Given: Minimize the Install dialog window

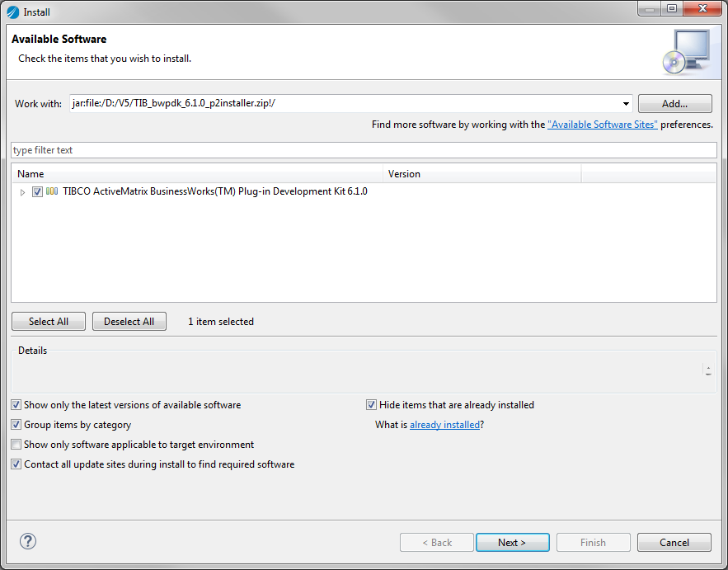Looking at the screenshot, I should (x=650, y=8).
